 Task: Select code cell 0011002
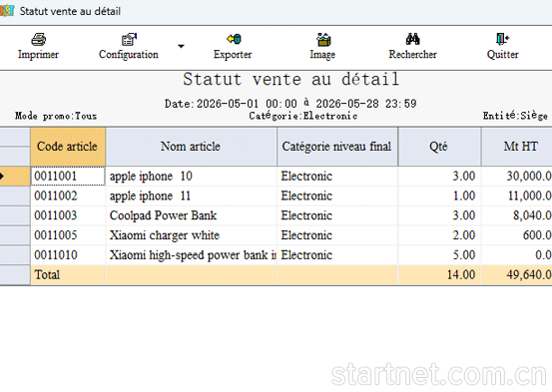pos(68,196)
